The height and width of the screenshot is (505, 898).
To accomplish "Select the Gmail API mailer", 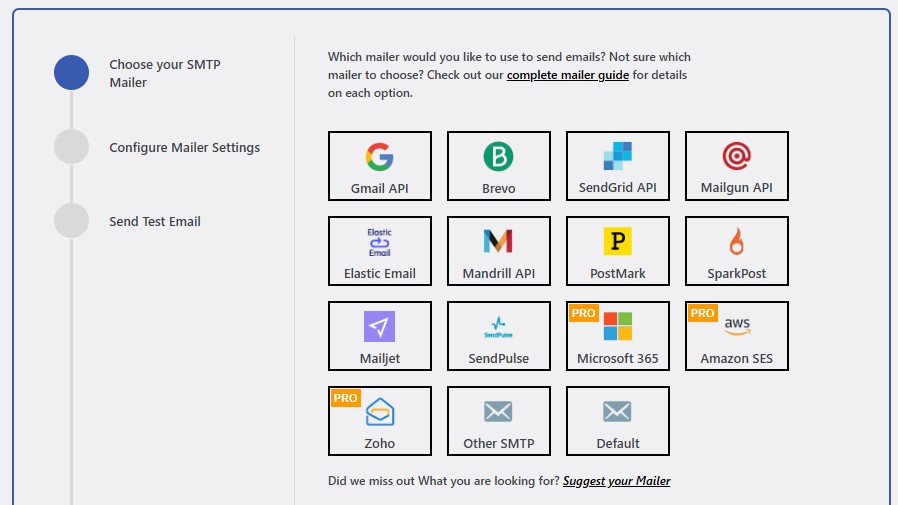I will point(380,166).
